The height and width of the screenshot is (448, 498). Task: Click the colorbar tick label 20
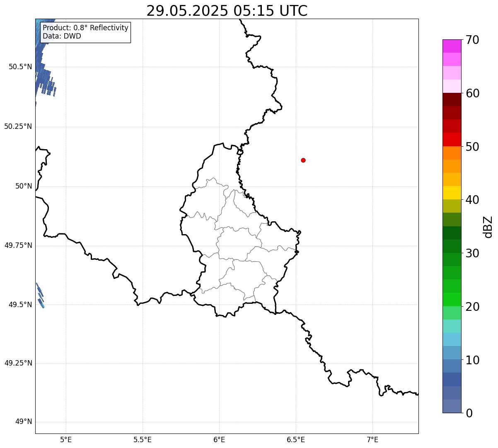[473, 307]
